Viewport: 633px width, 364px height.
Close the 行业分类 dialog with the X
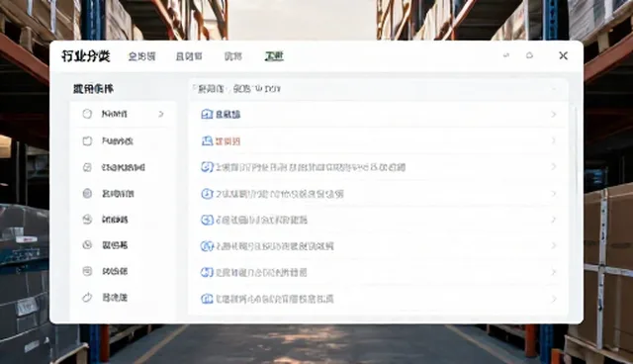(563, 55)
